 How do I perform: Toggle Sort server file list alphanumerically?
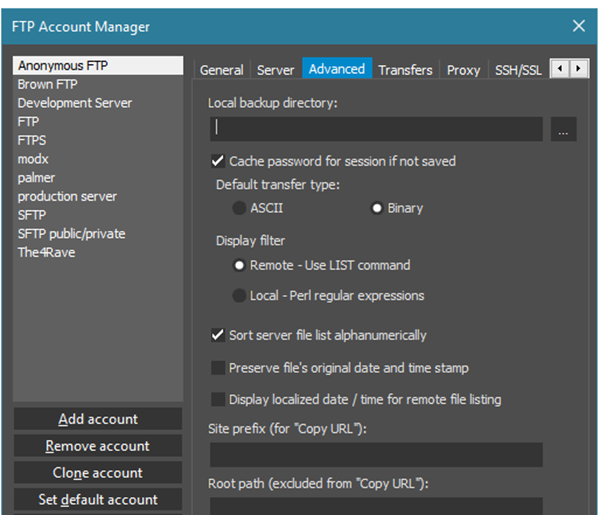218,335
